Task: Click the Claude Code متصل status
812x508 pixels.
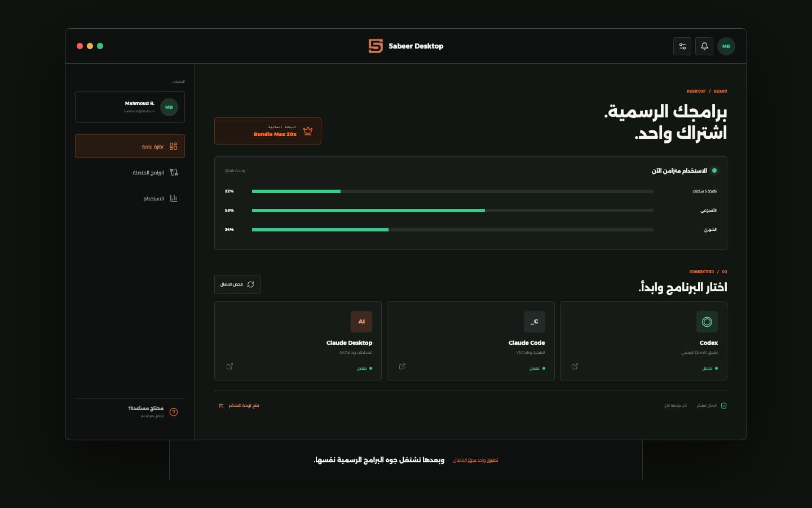Action: [x=537, y=369]
